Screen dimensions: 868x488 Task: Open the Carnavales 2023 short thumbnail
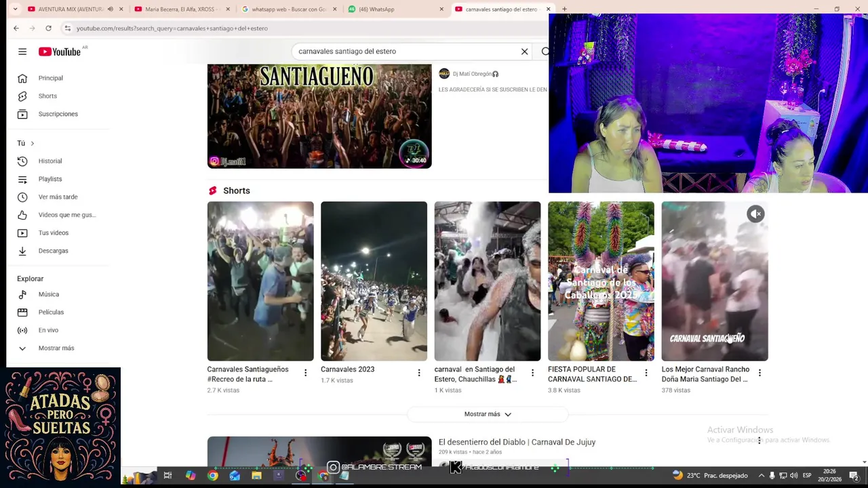tap(374, 281)
